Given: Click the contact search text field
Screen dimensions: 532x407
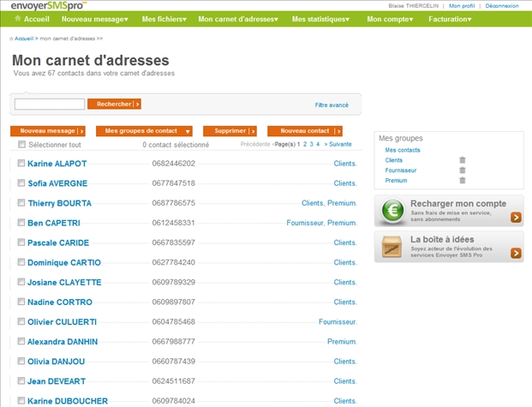Looking at the screenshot, I should click(x=50, y=105).
